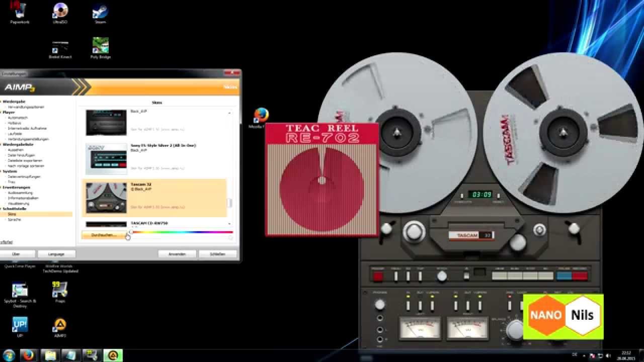This screenshot has height=362, width=644.
Task: Toggle the first switch above the right VU meter
Action: click(x=456, y=305)
